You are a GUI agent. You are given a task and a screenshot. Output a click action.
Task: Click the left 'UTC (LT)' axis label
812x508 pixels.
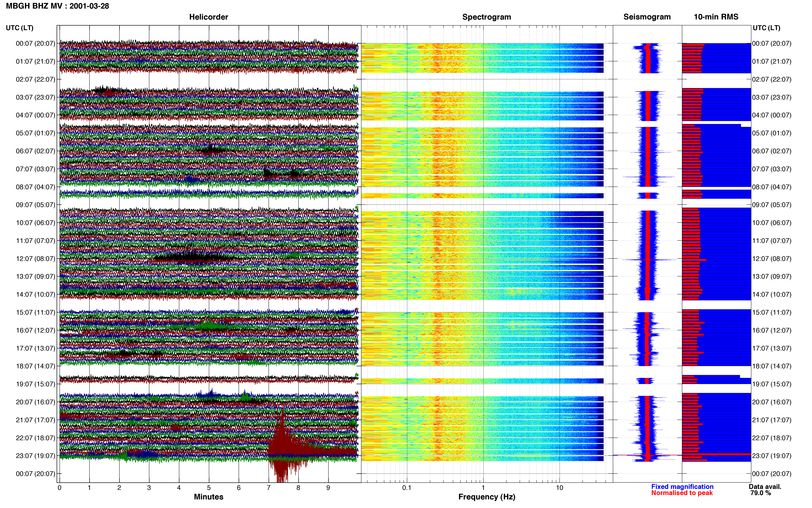tap(19, 28)
